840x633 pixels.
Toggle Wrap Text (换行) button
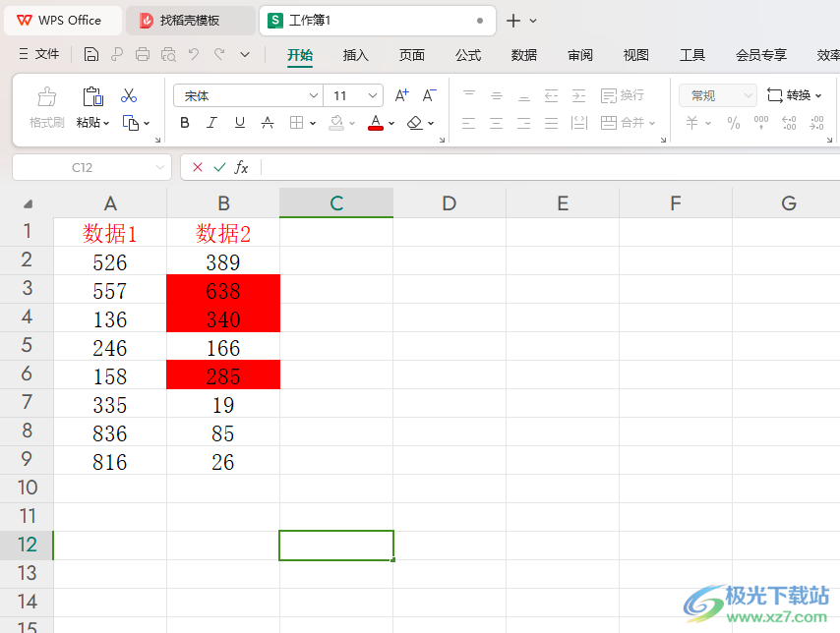[623, 96]
